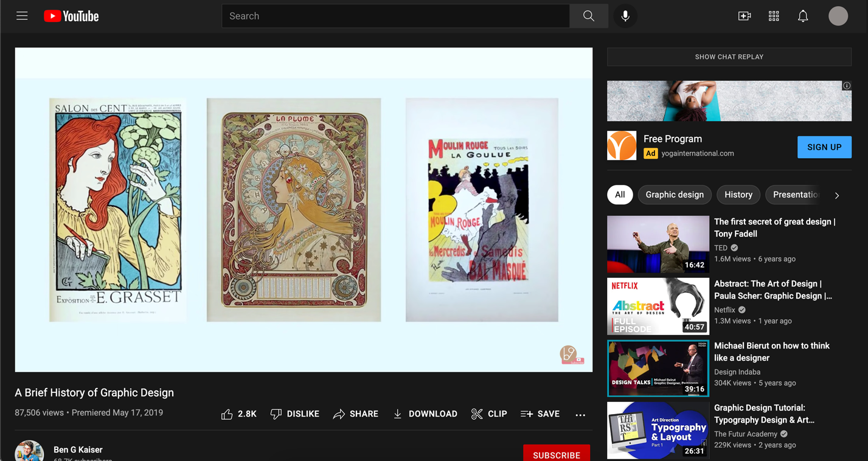The width and height of the screenshot is (868, 461).
Task: Click the yogainternational.com ad link
Action: 698,153
